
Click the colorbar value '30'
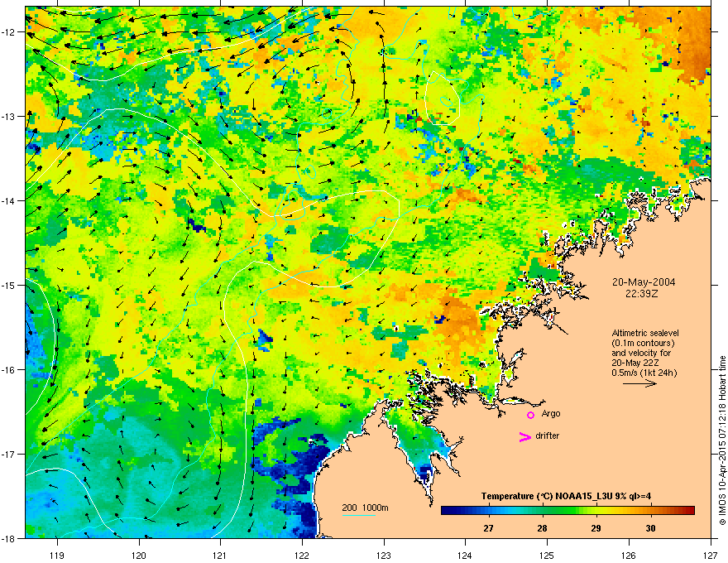650,528
